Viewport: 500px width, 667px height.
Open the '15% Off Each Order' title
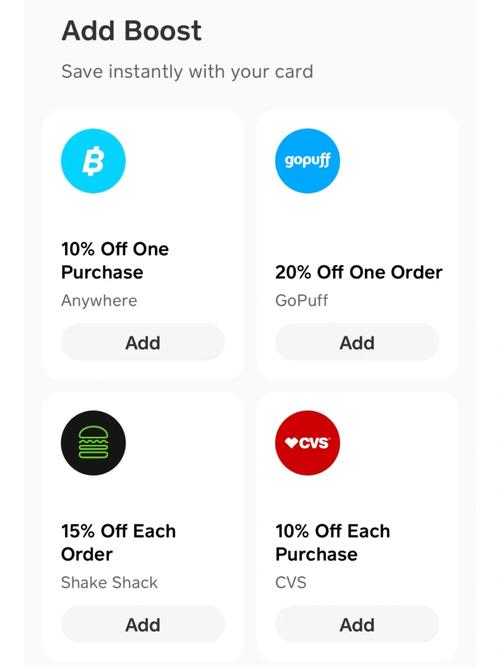[x=118, y=543]
